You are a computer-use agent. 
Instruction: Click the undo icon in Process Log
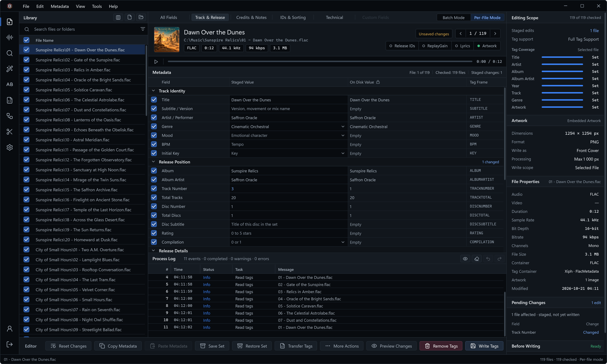coord(488,259)
